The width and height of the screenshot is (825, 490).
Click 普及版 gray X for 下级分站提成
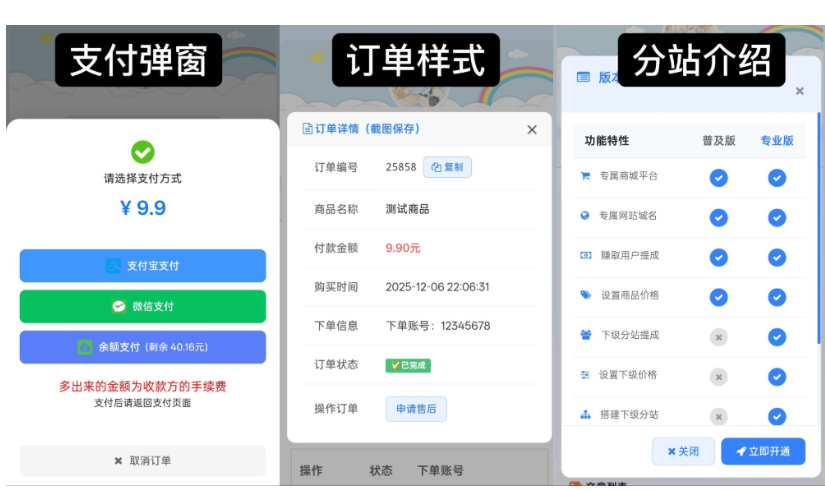coord(719,337)
